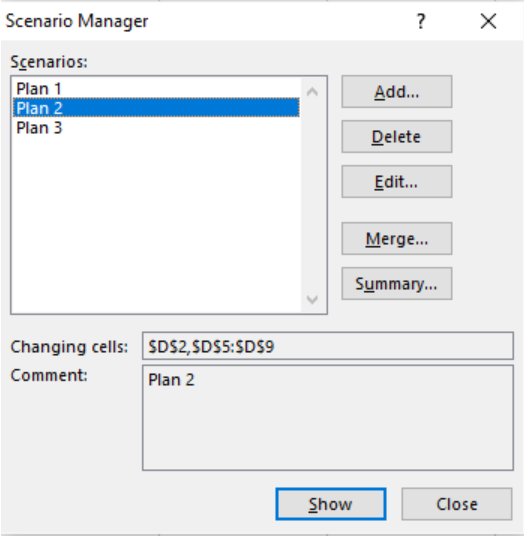Open the Merge scenarios dialog
This screenshot has width=524, height=536.
(397, 239)
